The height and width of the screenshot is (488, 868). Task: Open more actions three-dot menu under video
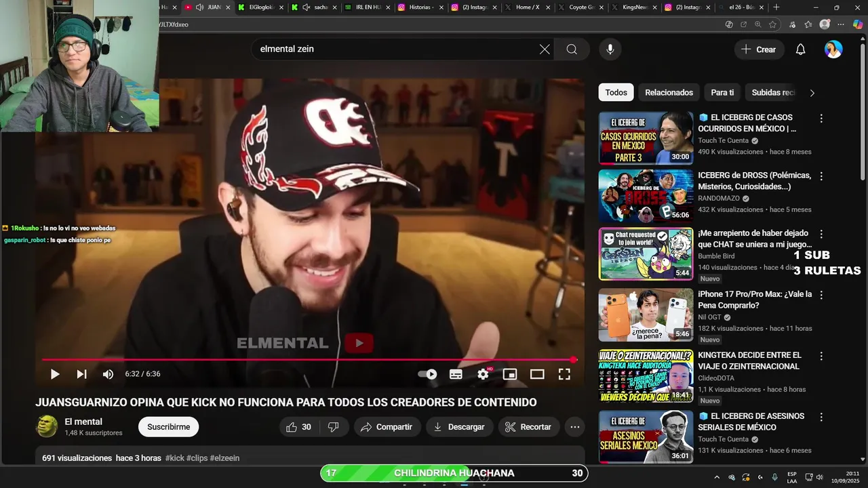pyautogui.click(x=575, y=427)
